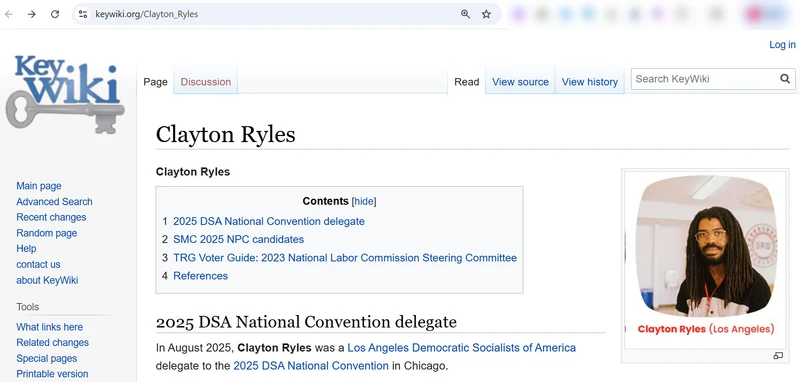Open Advanced Search in sidebar
The image size is (800, 382).
point(54,201)
